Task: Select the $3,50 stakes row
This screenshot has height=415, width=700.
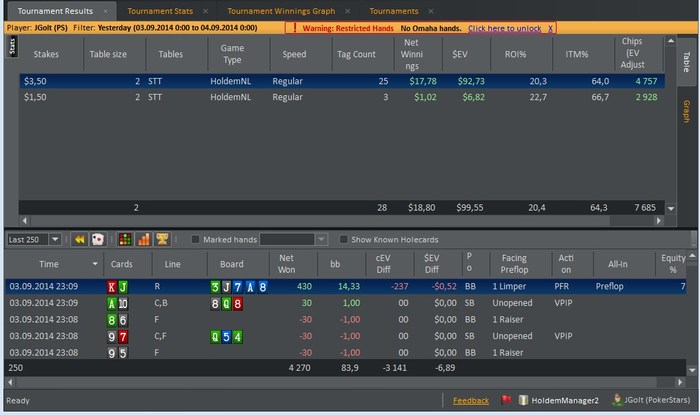Action: 342,81
